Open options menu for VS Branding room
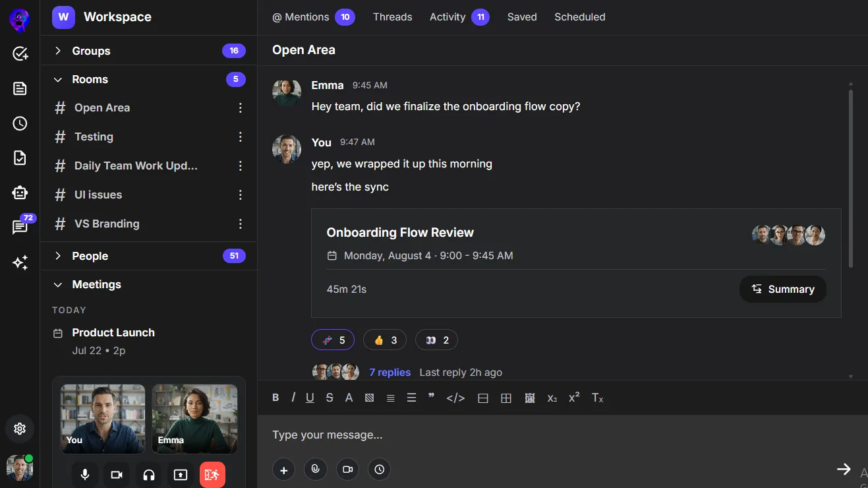Viewport: 868px width, 488px height. (241, 224)
